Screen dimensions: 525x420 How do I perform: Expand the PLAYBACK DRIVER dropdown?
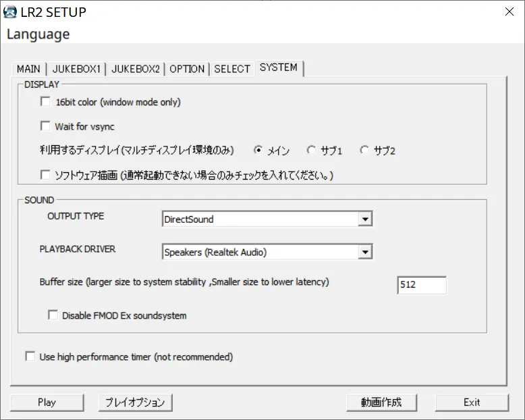(x=267, y=252)
